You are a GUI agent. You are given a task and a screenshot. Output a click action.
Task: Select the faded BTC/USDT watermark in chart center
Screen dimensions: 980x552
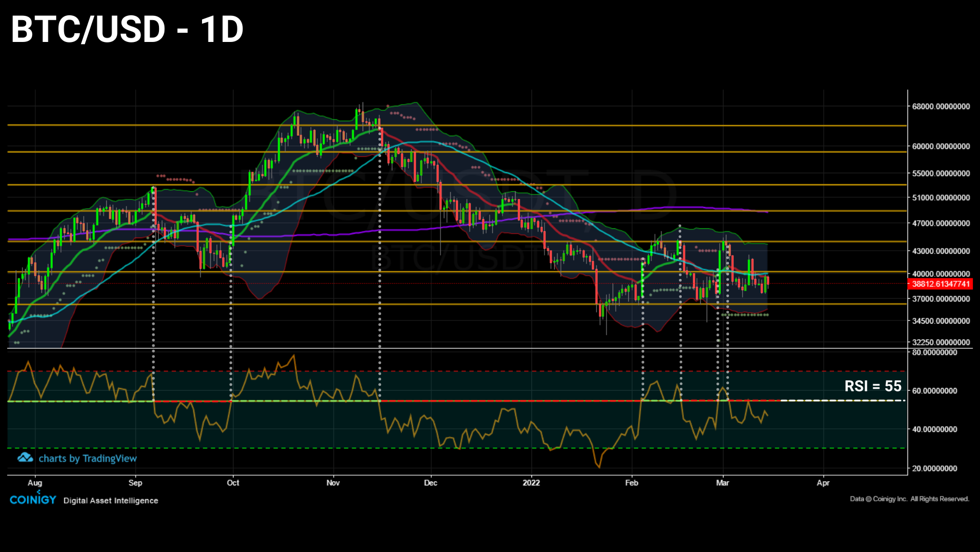(x=457, y=256)
